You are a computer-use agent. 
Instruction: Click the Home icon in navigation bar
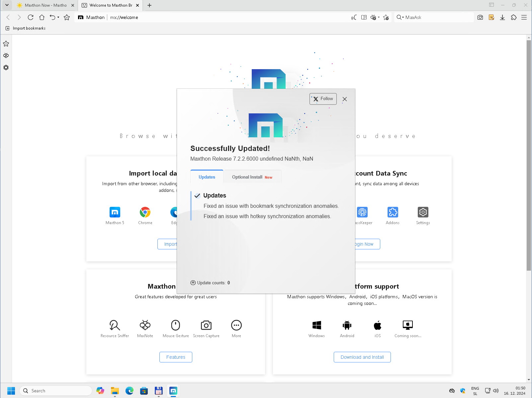tap(42, 17)
